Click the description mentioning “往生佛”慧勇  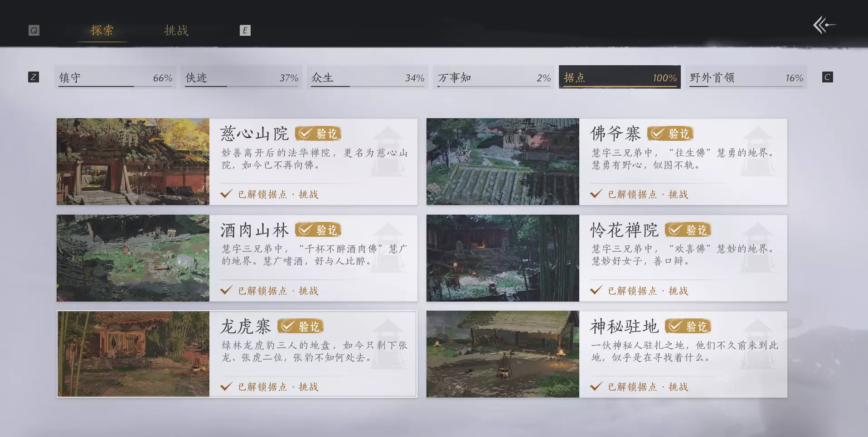pos(683,159)
